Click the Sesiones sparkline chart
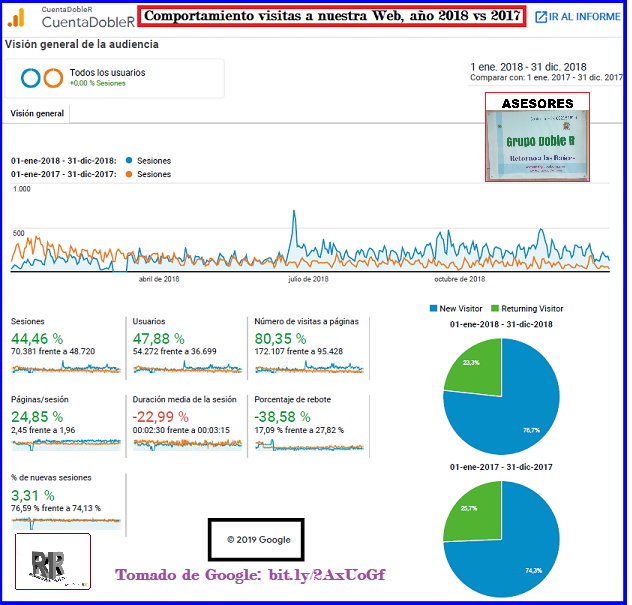632x605 pixels. click(x=66, y=367)
